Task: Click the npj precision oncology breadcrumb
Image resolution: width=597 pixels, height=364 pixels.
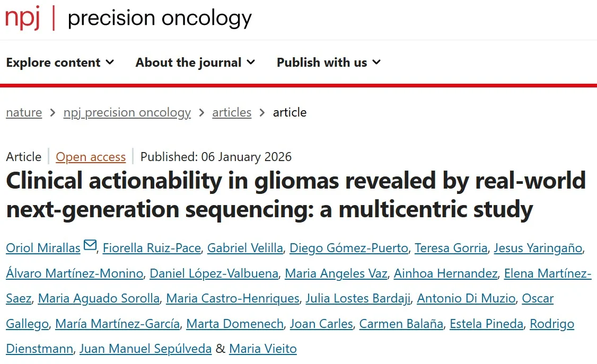Action: pos(127,112)
